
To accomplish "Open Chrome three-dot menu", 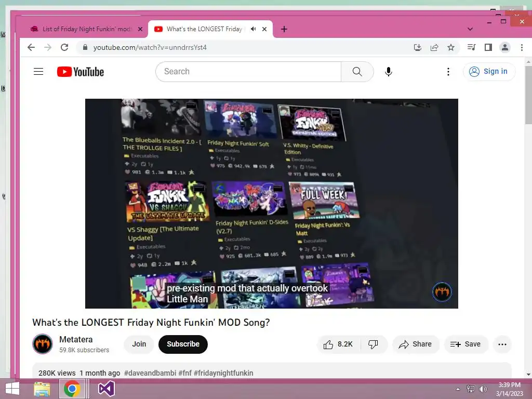I will click(x=522, y=47).
